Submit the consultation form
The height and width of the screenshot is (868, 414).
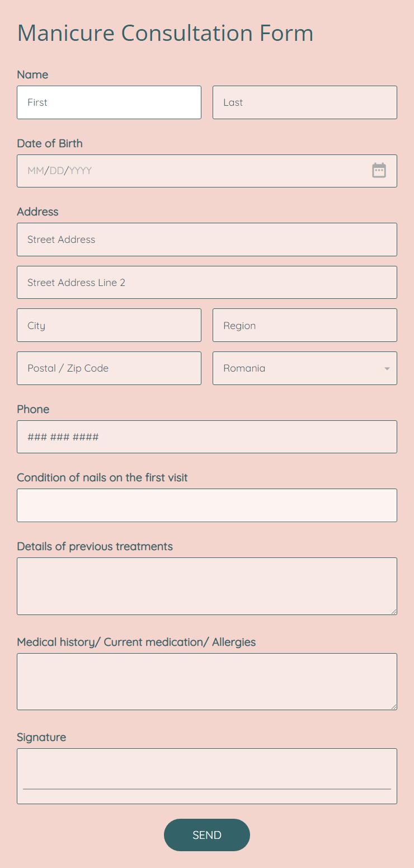[x=207, y=835]
